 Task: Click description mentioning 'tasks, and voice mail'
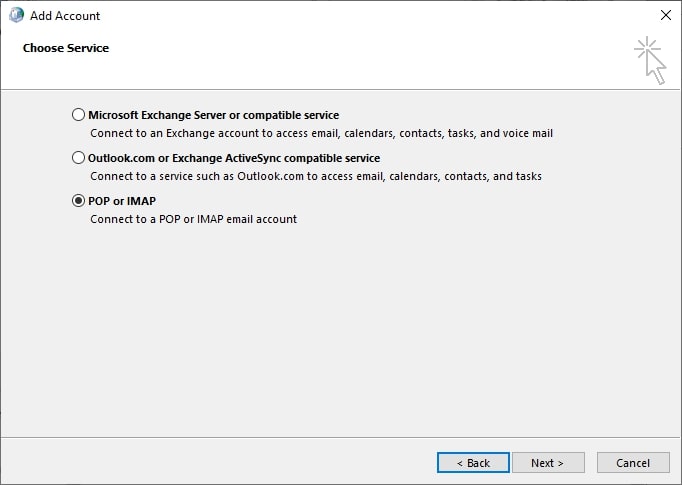coord(321,133)
